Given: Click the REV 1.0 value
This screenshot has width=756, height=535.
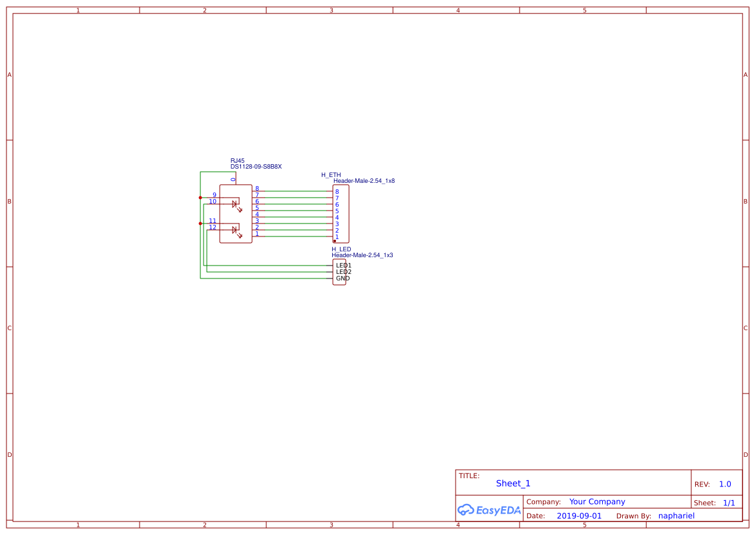Looking at the screenshot, I should (x=724, y=483).
